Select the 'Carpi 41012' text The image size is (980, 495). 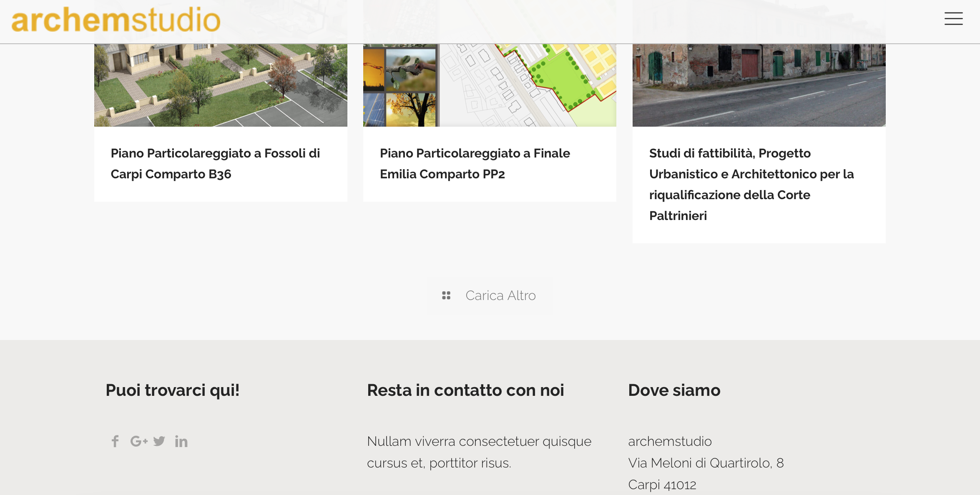point(662,485)
